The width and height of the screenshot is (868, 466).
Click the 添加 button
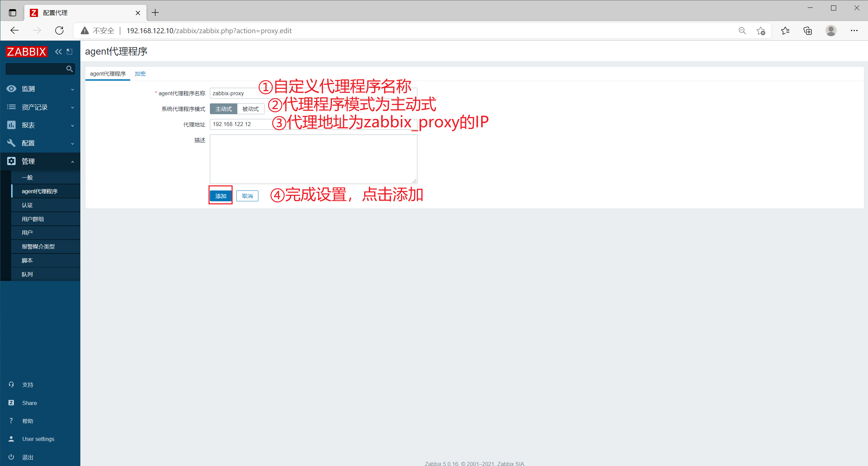(221, 196)
